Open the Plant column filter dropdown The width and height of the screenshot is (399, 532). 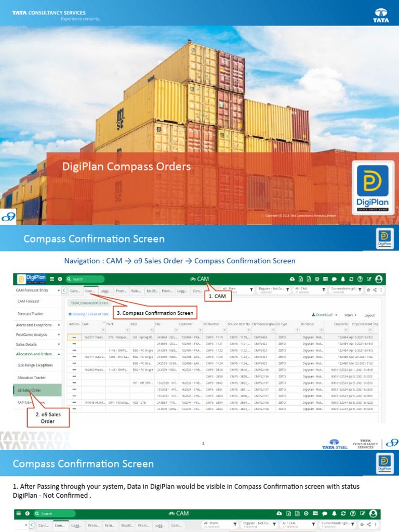(128, 330)
